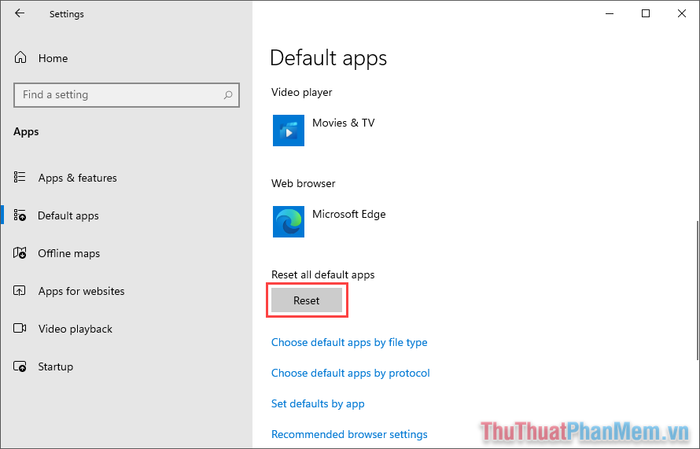Open Choose default apps by protocol
The image size is (700, 449).
point(350,373)
